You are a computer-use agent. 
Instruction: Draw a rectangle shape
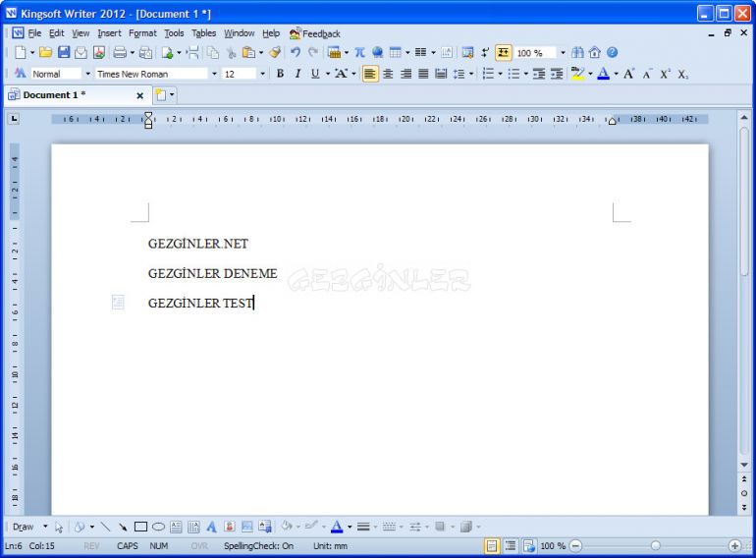coord(140,527)
